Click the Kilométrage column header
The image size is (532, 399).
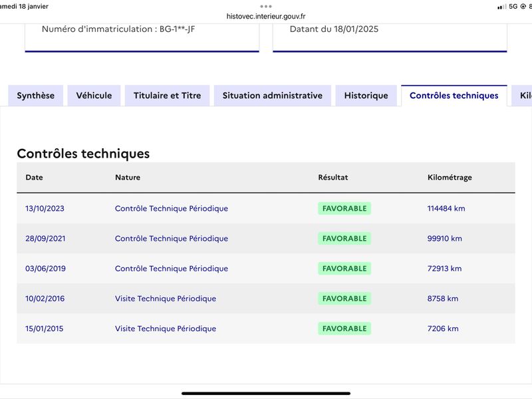[x=450, y=178]
